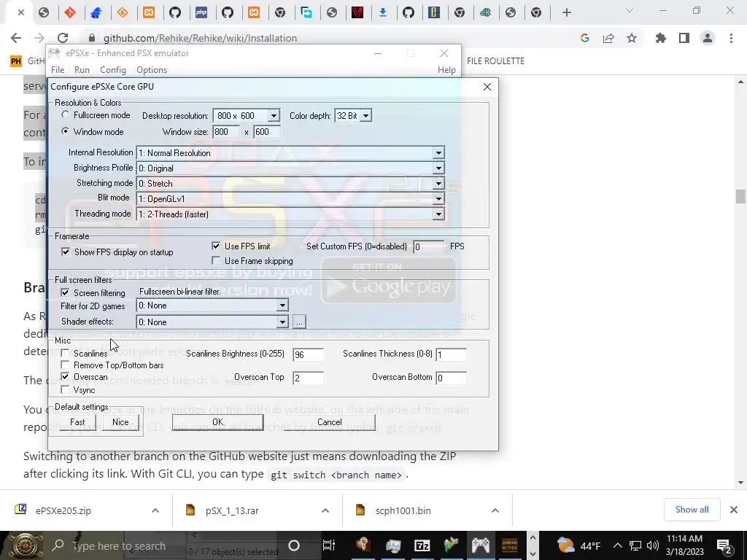Click the Nice default settings button
747x560 pixels.
click(120, 422)
